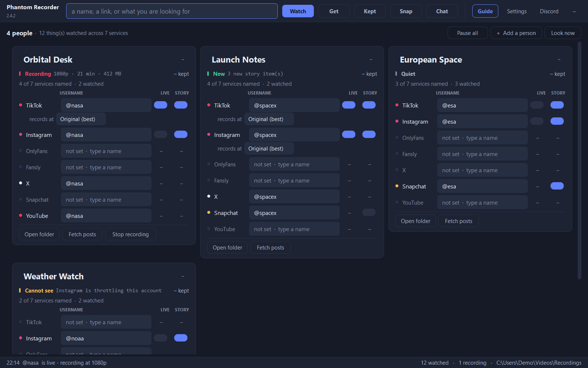This screenshot has width=588, height=368.
Task: Click Launch Notes YouTube username field
Action: tap(294, 229)
